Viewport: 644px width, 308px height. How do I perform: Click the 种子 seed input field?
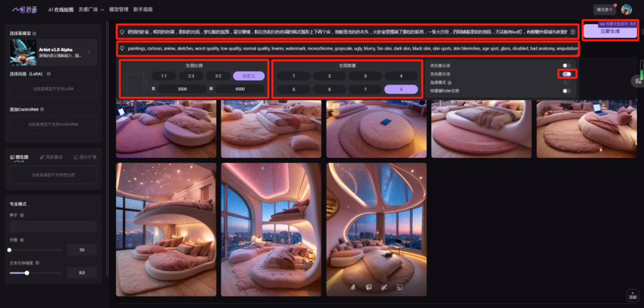[x=53, y=227]
